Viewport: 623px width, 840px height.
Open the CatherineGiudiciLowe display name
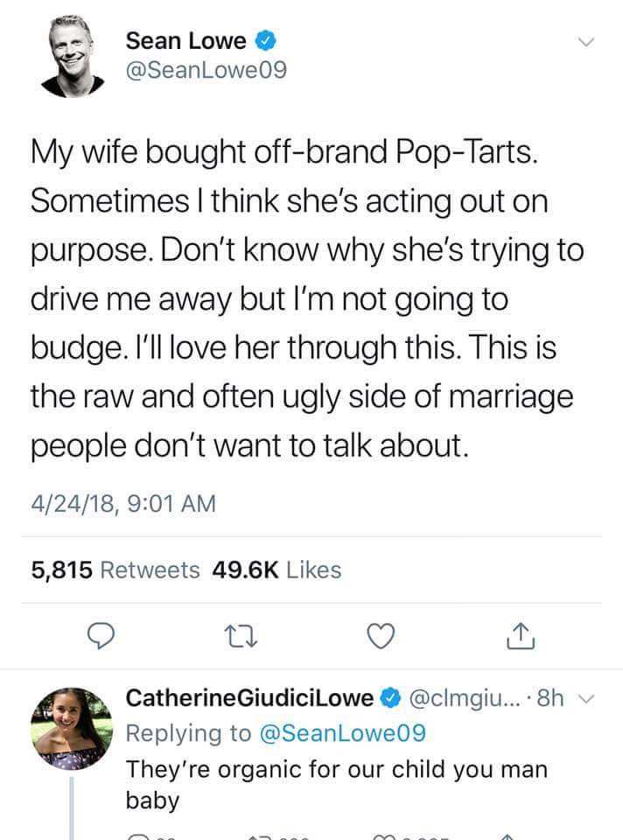pyautogui.click(x=250, y=698)
